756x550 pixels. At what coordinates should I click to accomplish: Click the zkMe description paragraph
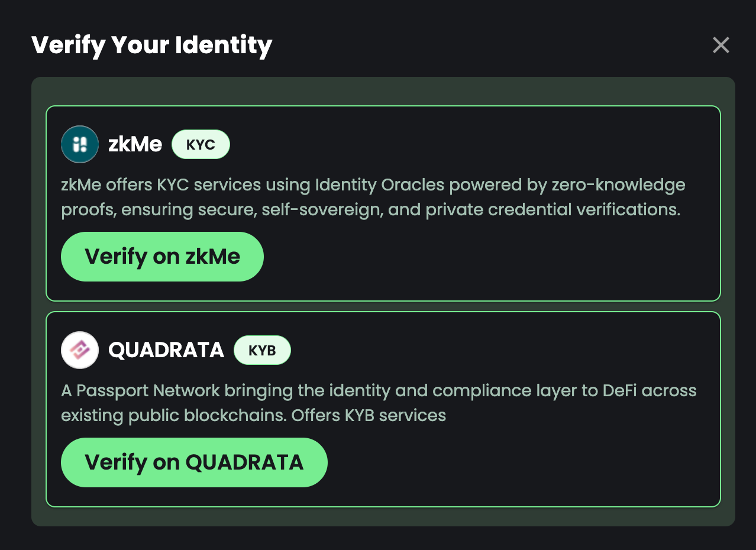(373, 197)
